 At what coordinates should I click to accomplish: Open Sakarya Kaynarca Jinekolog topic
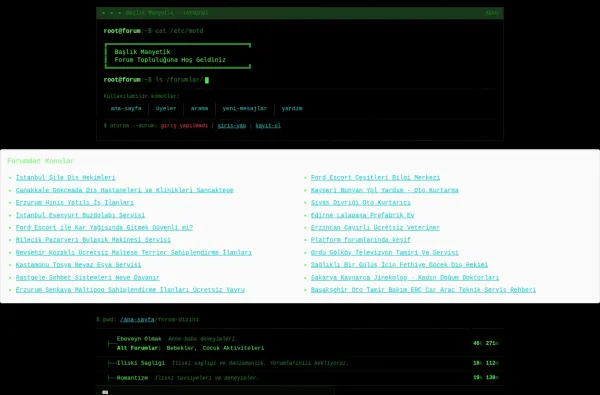[x=405, y=277]
